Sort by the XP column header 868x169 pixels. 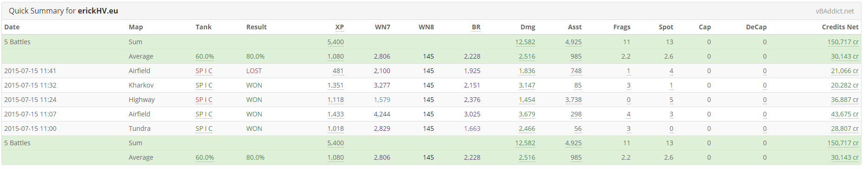(x=340, y=27)
